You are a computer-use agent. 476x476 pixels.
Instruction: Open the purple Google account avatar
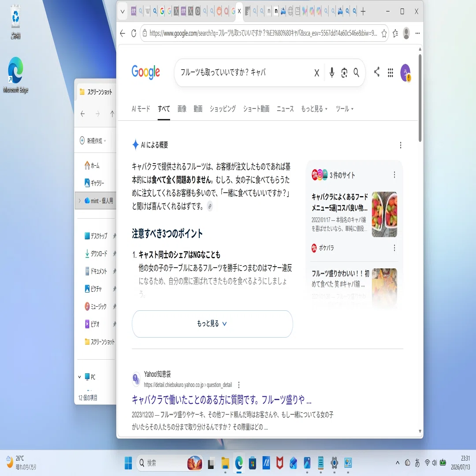[405, 73]
